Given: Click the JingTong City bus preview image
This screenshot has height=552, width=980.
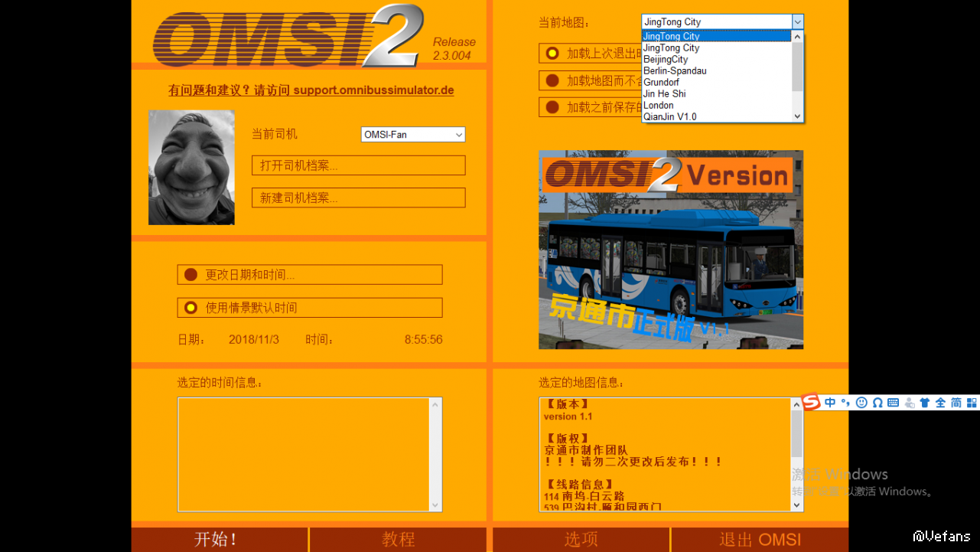Looking at the screenshot, I should pos(670,250).
